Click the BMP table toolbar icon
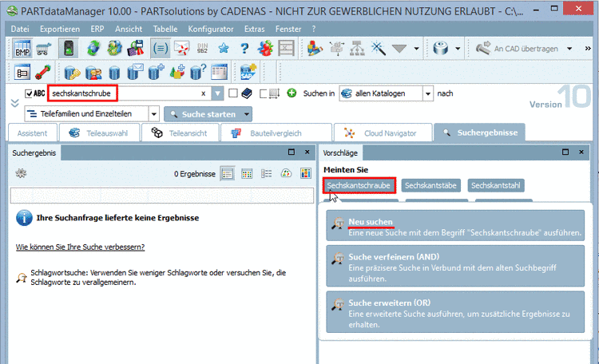Viewport: 599px width, 364px height. pyautogui.click(x=23, y=49)
